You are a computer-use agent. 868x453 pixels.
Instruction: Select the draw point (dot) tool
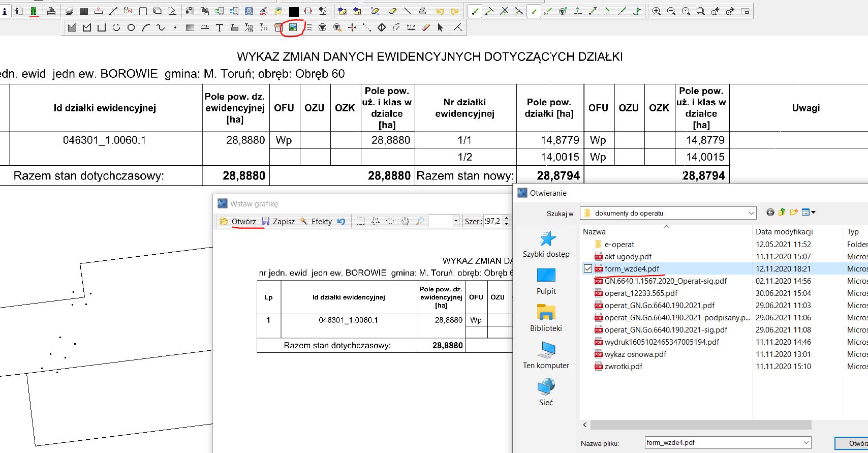pos(175,27)
